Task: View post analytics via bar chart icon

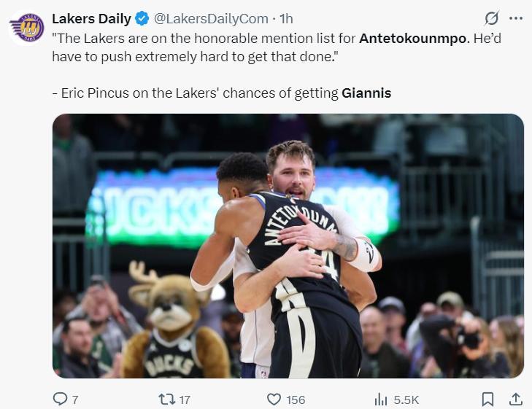Action: coord(380,399)
